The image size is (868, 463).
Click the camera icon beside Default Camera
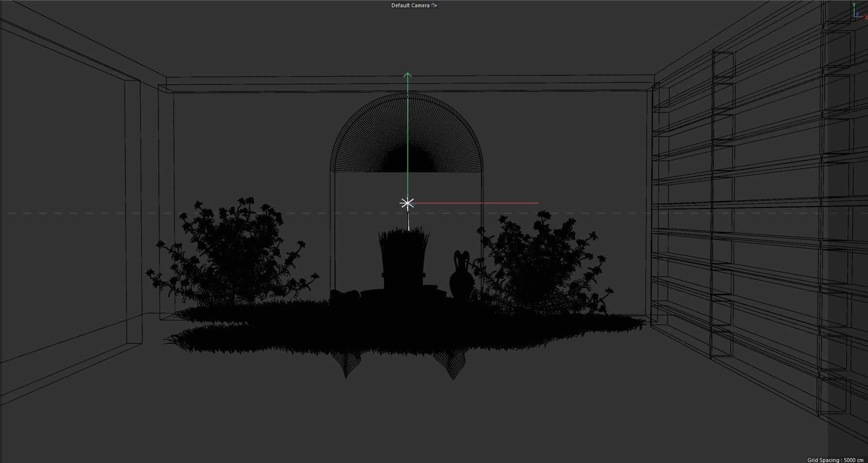[434, 5]
